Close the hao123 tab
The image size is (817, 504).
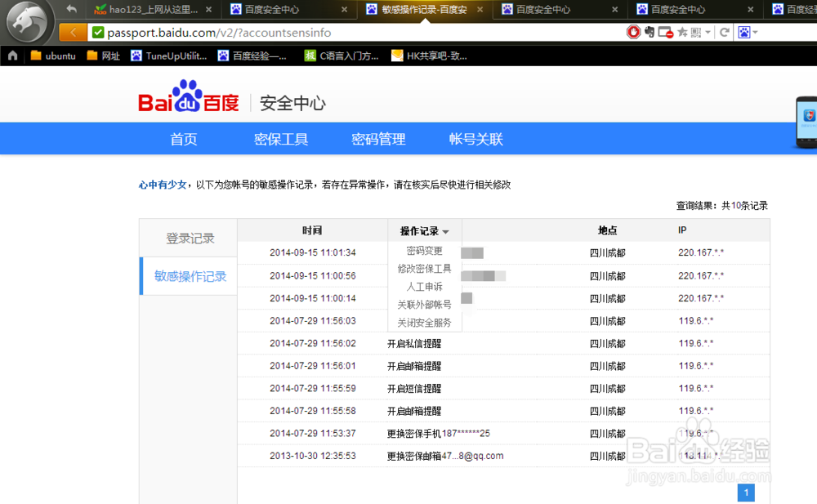pos(208,9)
